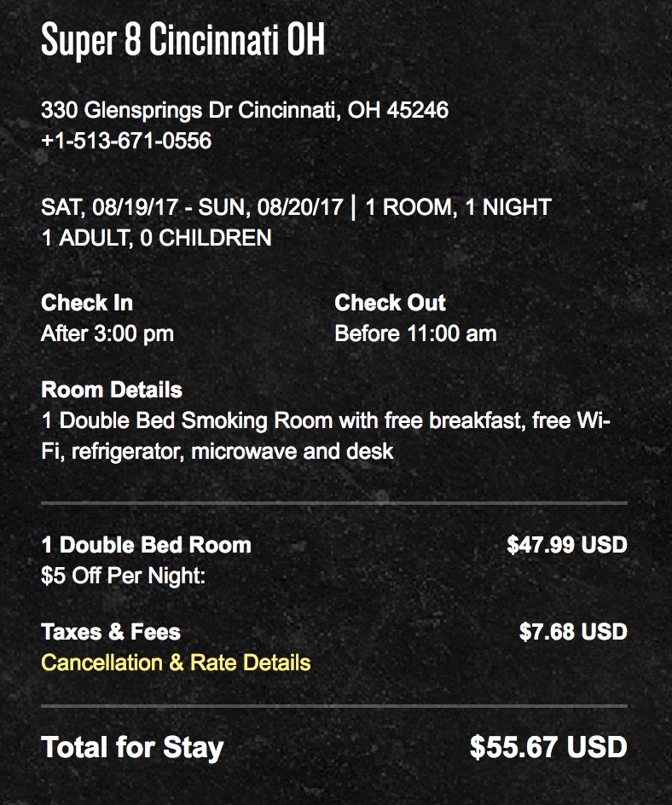Click the $47.99 USD room rate
The height and width of the screenshot is (805, 672).
pyautogui.click(x=566, y=545)
